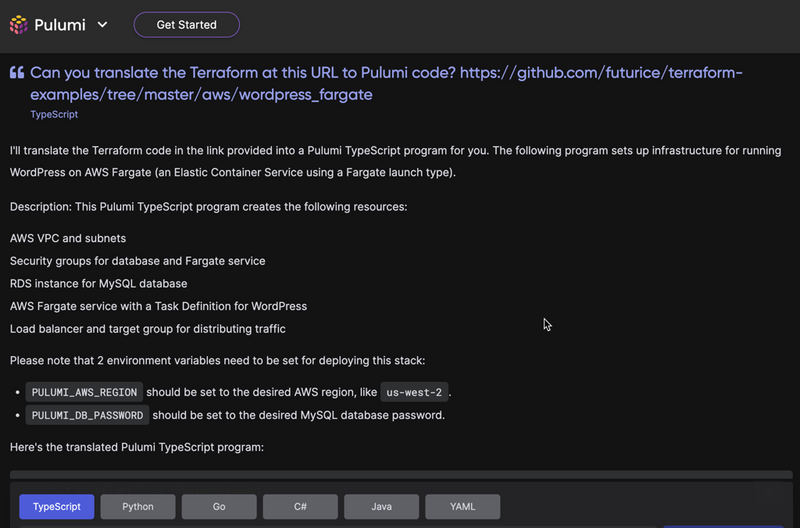The image size is (800, 528).
Task: Click 'Here's the translated Pulumi TypeScript program' text
Action: point(137,447)
